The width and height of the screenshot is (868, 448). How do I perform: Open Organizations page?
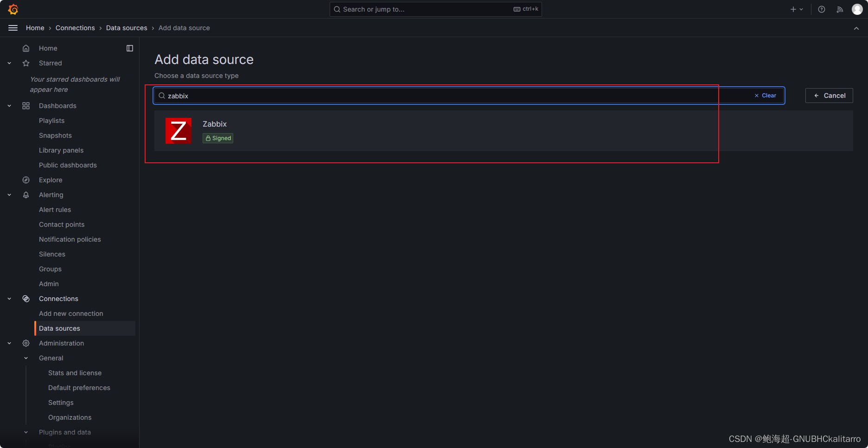pos(70,417)
